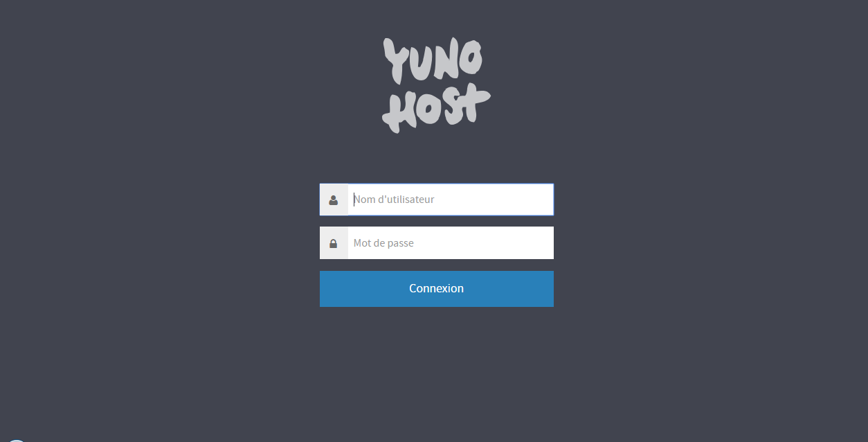Select the 'HOST' lettering in the logo
This screenshot has width=868, height=442.
(x=436, y=109)
